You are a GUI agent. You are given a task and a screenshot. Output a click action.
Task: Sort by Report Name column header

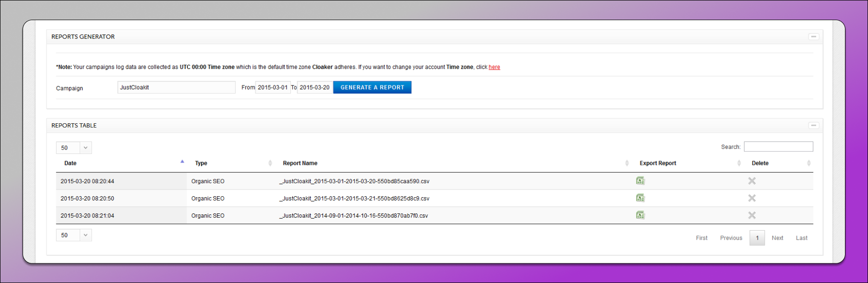coord(300,163)
